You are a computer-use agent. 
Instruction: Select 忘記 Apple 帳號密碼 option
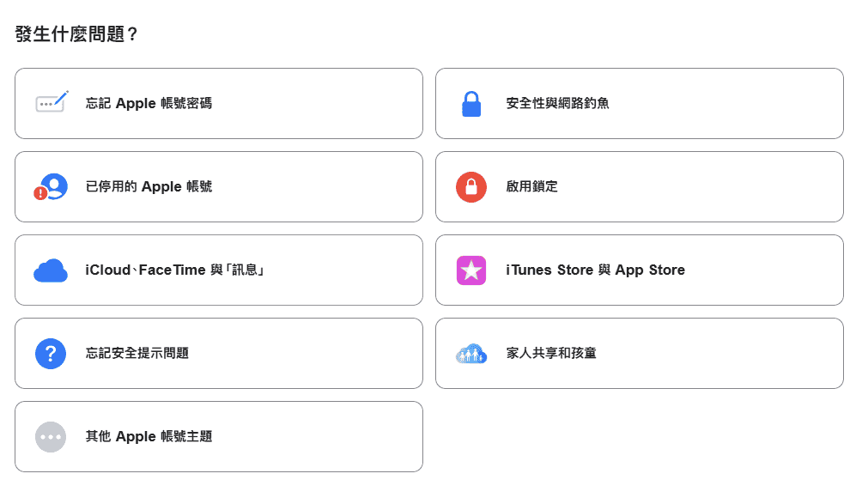pos(149,103)
